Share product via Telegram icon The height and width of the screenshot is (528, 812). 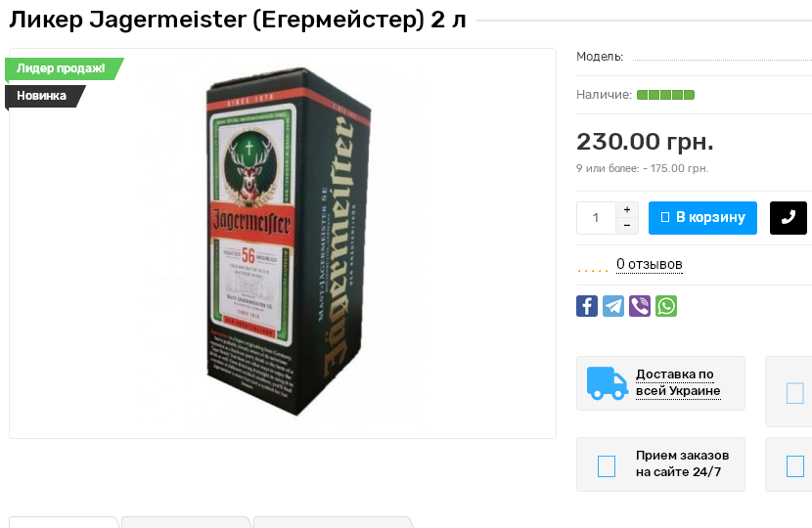613,306
